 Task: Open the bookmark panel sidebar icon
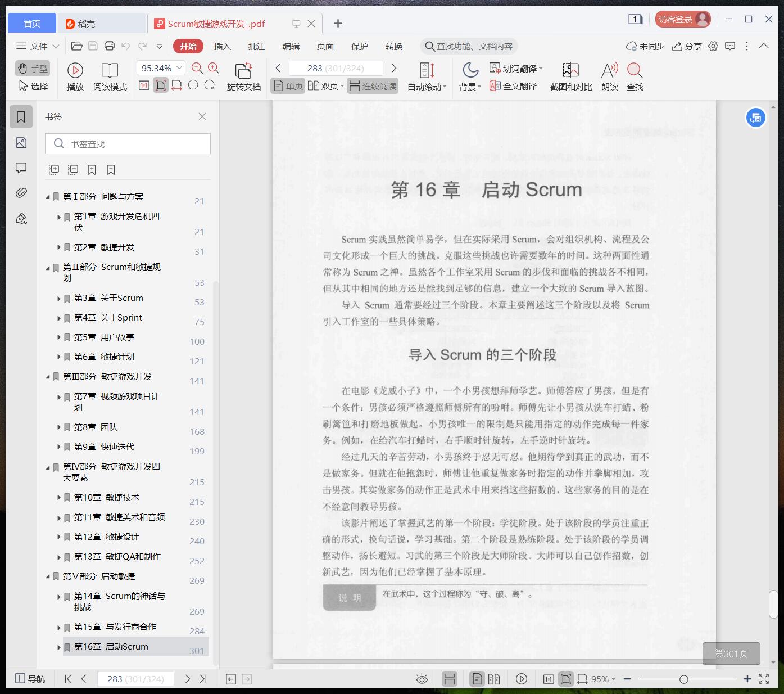coord(21,117)
